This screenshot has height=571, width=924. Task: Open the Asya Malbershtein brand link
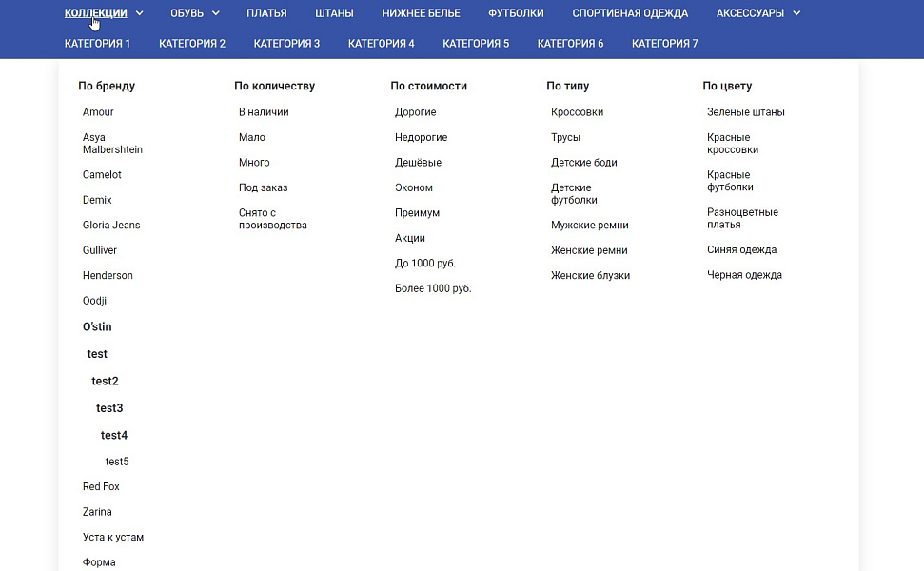tap(112, 143)
